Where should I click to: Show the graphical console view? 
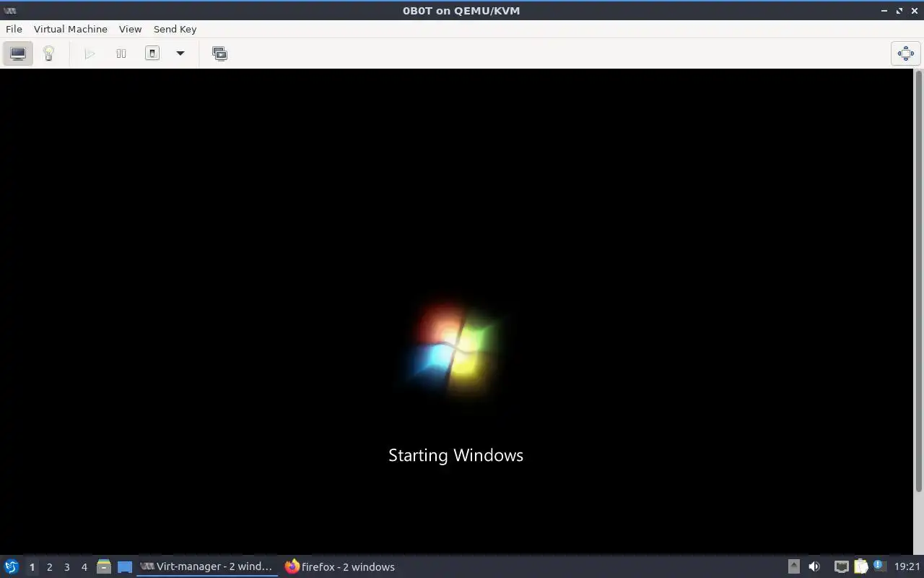[x=18, y=53]
